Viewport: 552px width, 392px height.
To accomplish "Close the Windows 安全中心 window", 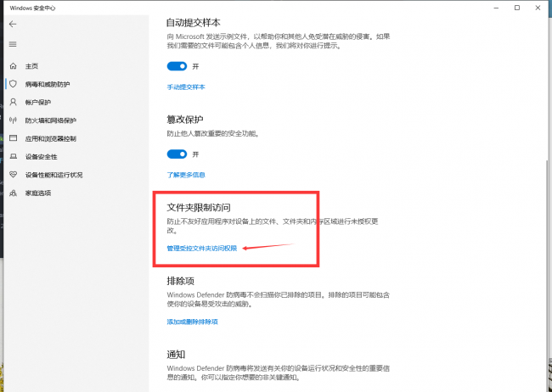I will (538, 8).
